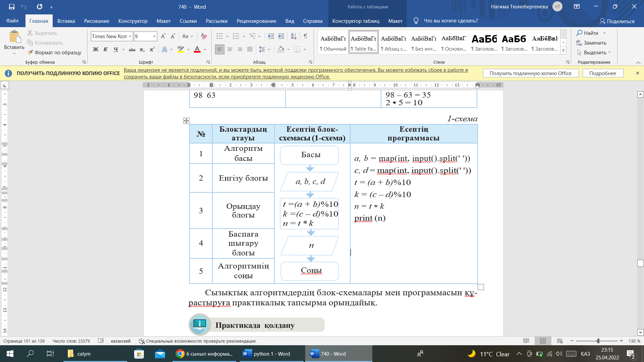This screenshot has height=362, width=644.
Task: Open the Вставка ribbon tab
Action: pos(66,21)
